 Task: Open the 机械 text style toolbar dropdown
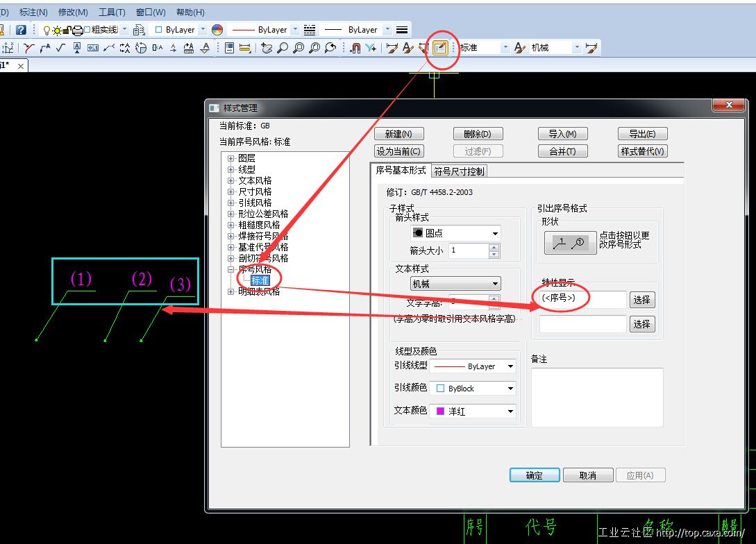click(x=577, y=48)
